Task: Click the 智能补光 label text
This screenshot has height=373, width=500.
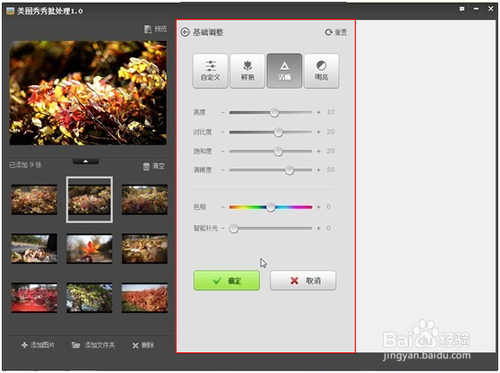Action: [205, 228]
